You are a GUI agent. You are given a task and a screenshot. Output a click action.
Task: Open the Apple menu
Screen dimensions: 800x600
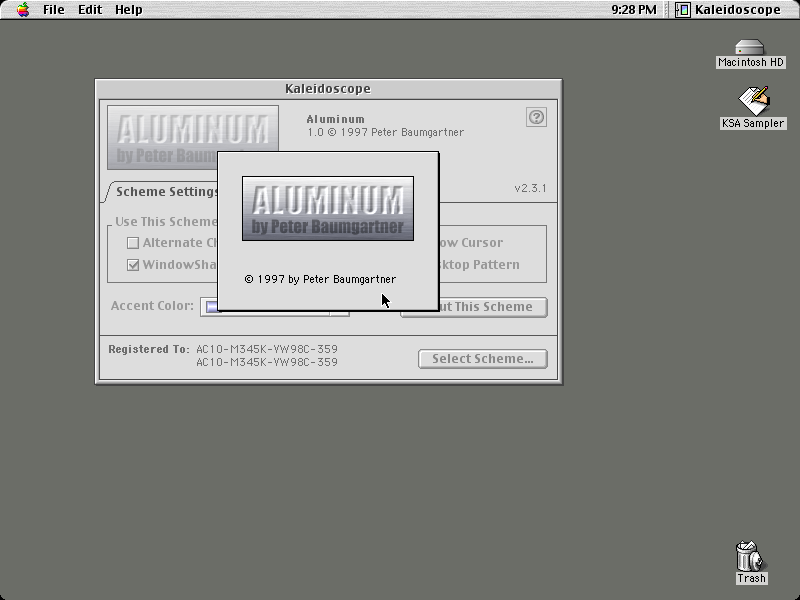22,10
